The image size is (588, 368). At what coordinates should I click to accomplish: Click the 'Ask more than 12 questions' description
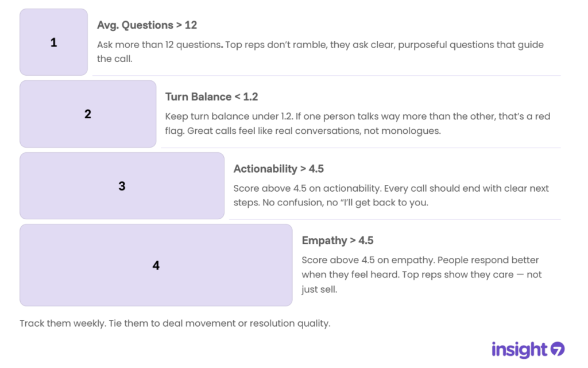coord(320,52)
